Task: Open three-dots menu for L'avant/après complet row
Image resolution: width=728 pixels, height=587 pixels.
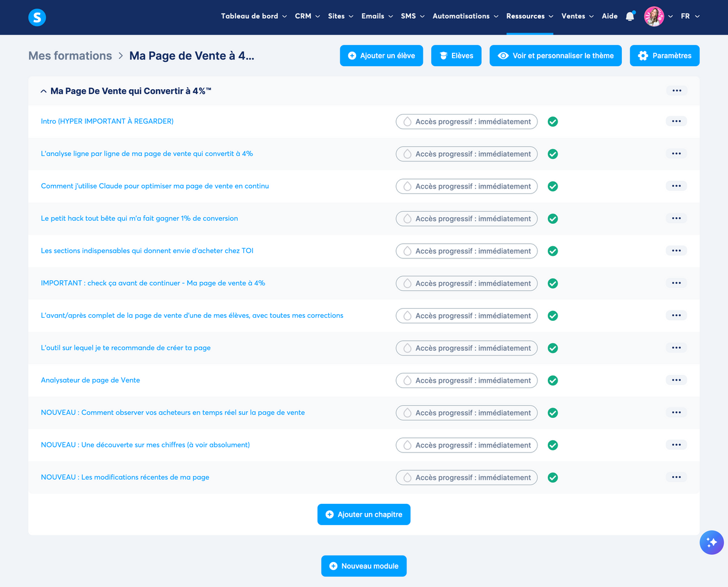Action: [x=676, y=315]
